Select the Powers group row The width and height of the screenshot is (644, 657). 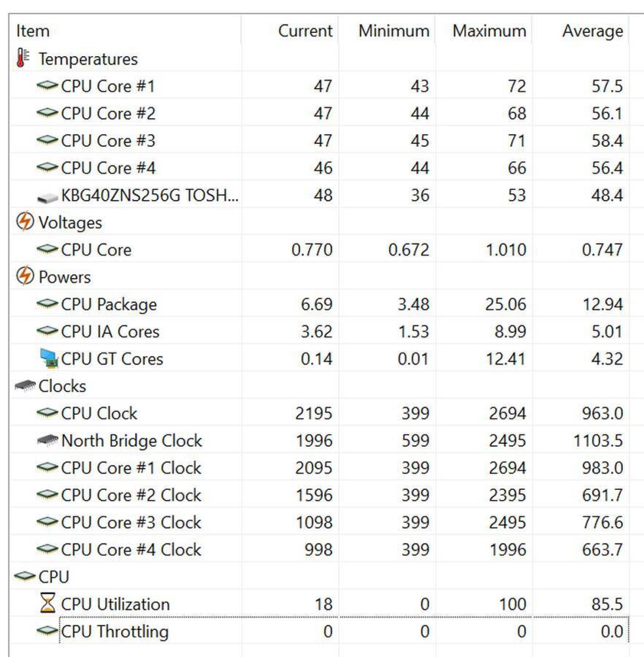pyautogui.click(x=65, y=277)
